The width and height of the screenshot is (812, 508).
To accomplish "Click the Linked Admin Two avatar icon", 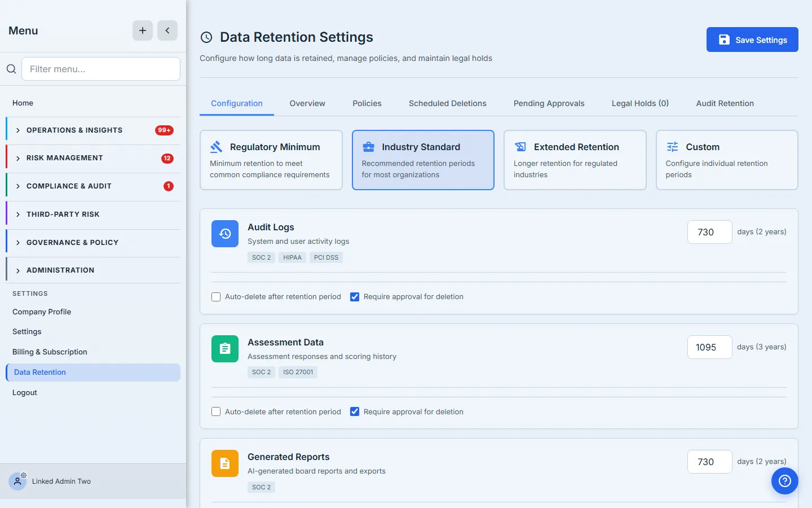I will [x=17, y=481].
